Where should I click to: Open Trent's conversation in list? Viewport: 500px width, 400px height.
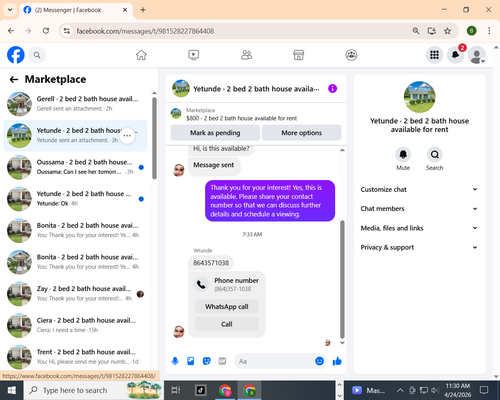pos(75,357)
